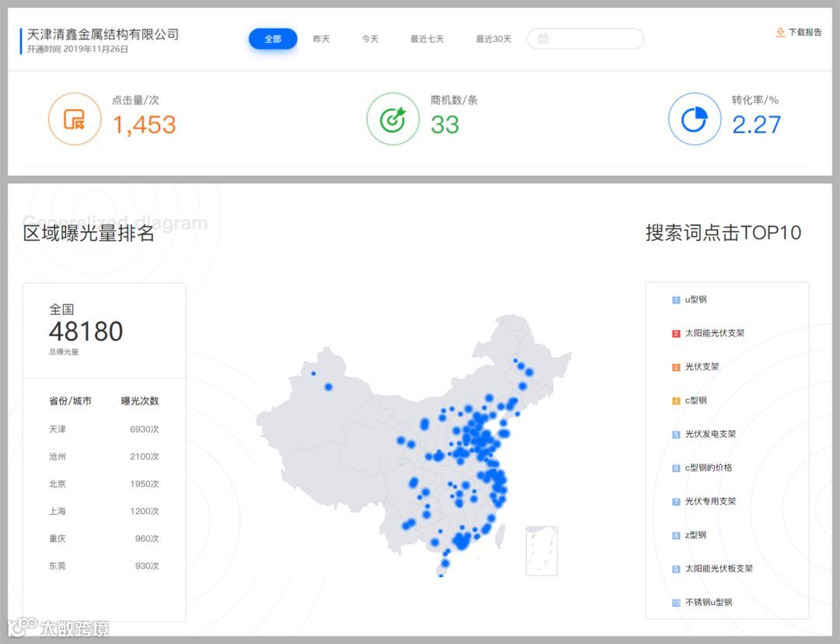Screen dimensions: 840x644
Task: Click the company name 天津清鑫金属结构有限公司
Action: 103,34
